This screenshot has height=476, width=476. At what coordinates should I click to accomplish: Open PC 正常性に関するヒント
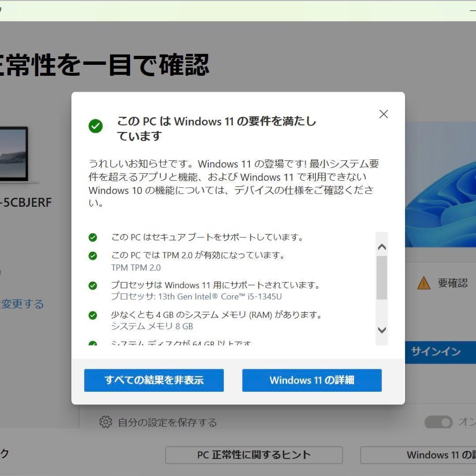255,455
